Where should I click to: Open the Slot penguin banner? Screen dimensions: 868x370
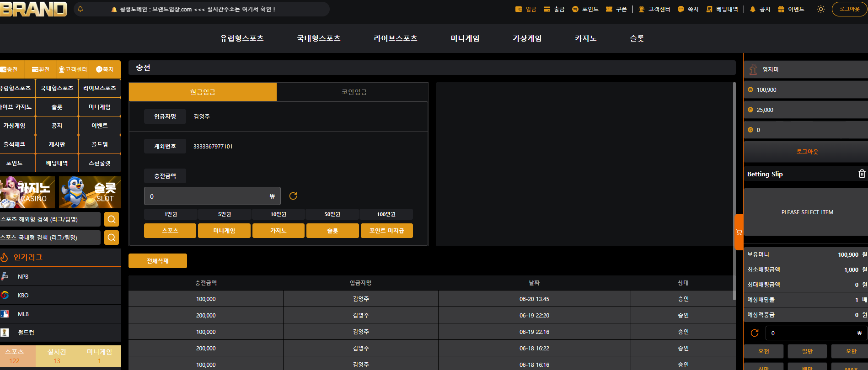point(90,192)
